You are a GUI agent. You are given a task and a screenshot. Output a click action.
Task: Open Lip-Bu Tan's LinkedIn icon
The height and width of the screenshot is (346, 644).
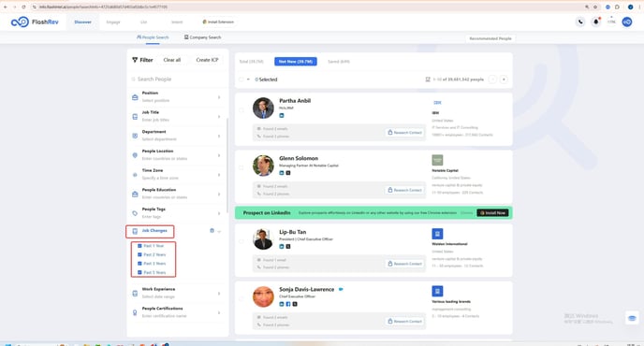pyautogui.click(x=282, y=246)
